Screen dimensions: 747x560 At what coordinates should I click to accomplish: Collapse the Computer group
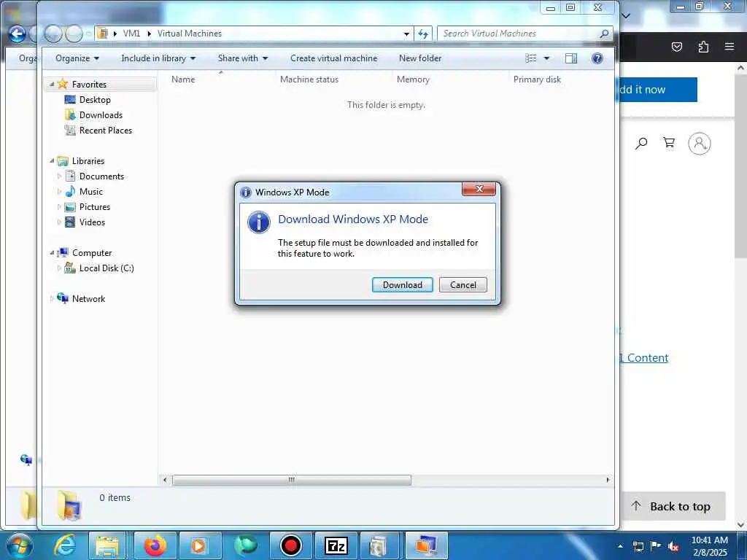(x=52, y=253)
